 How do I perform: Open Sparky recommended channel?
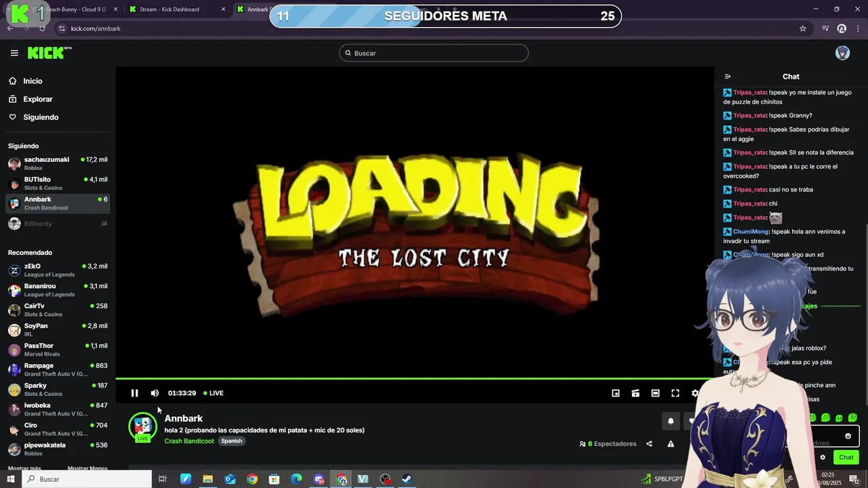point(58,389)
